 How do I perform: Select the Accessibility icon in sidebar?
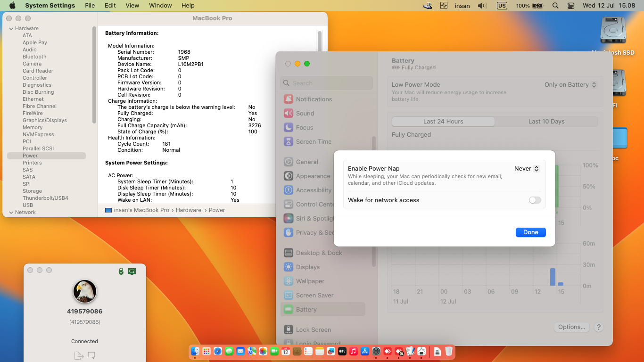[x=289, y=190]
